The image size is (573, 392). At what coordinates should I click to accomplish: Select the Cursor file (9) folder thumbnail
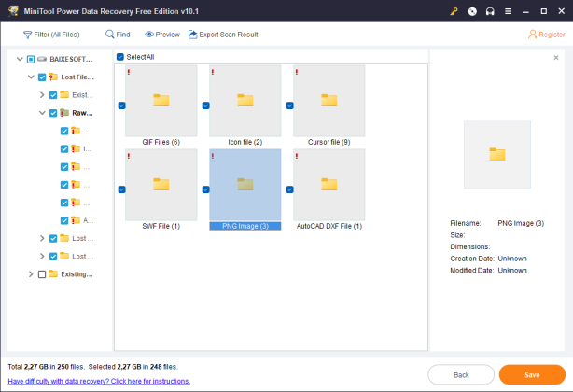tap(329, 101)
